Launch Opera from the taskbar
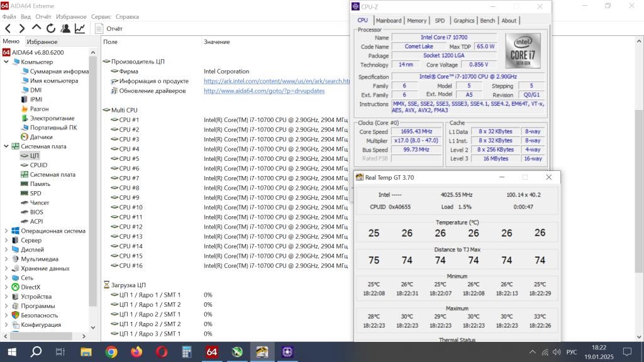 [x=162, y=352]
